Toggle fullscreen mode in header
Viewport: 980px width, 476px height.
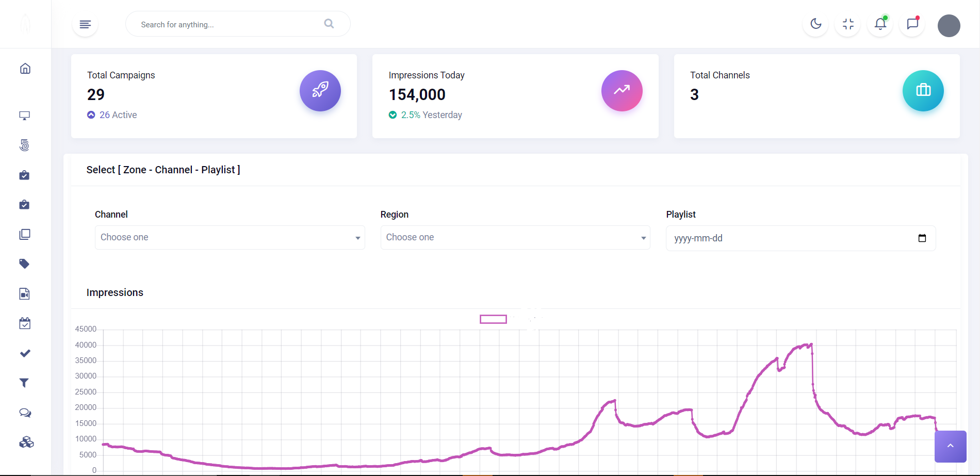(848, 24)
